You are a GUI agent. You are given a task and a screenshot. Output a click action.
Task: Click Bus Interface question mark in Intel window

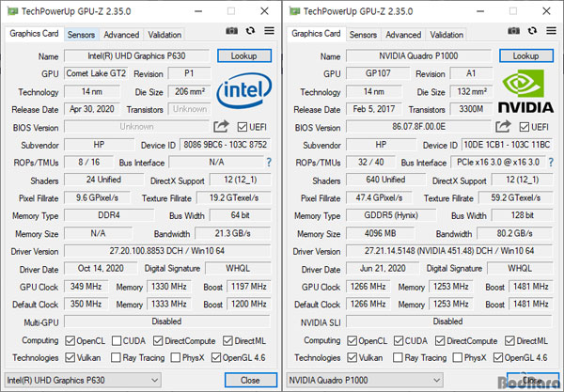pos(269,163)
